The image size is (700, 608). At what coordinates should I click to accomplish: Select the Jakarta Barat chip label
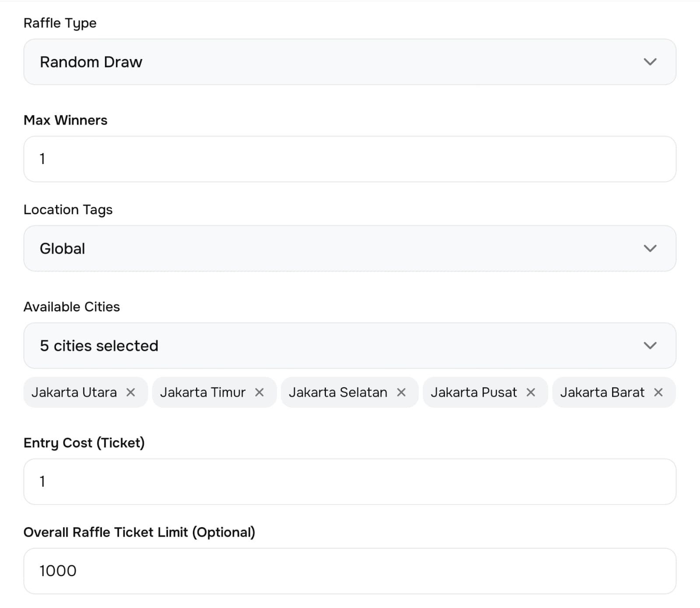click(602, 392)
